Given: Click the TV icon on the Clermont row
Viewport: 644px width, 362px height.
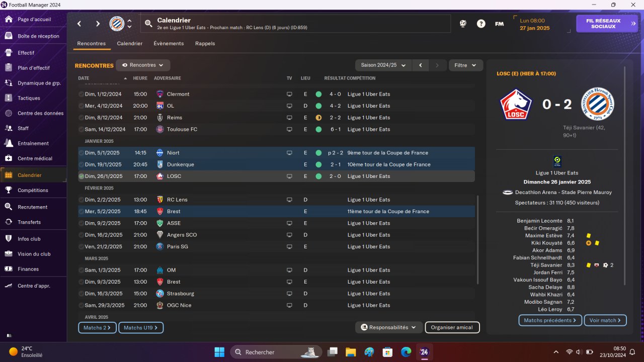Looking at the screenshot, I should [289, 94].
